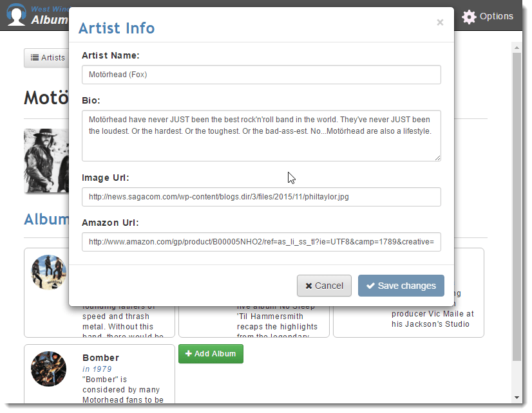Click the Motörhead artist photo

pos(46,161)
